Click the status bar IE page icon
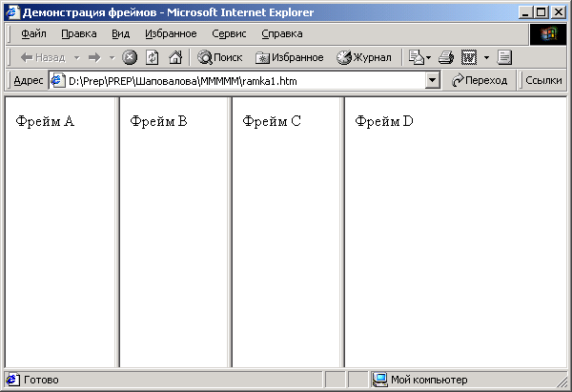The height and width of the screenshot is (392, 572). [12, 380]
